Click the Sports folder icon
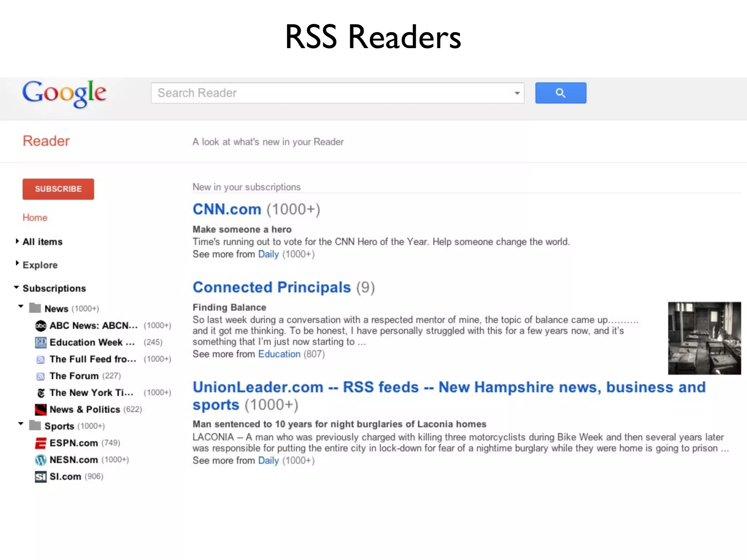Viewport: 747px width, 560px height. tap(35, 425)
